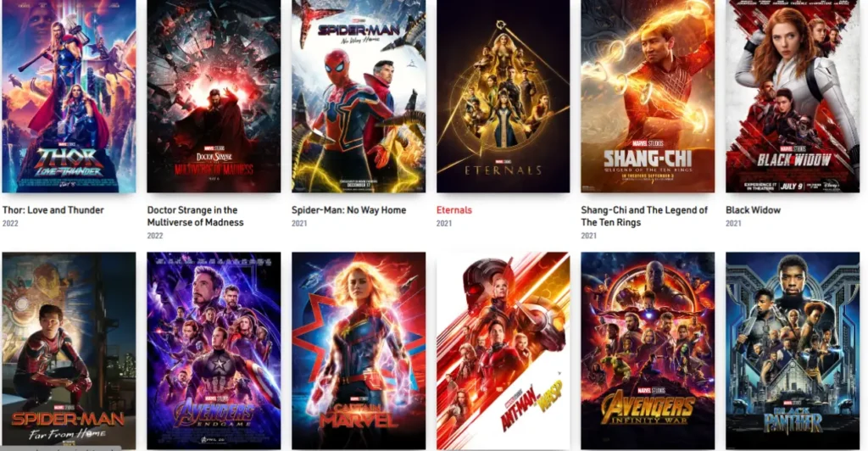Open the Black Panther poster

pyautogui.click(x=793, y=351)
